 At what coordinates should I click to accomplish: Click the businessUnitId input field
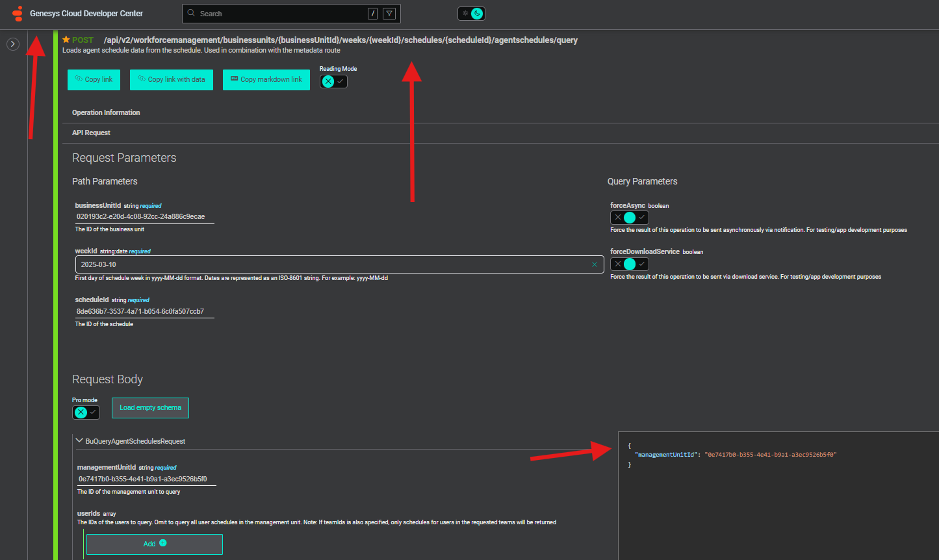(x=144, y=217)
